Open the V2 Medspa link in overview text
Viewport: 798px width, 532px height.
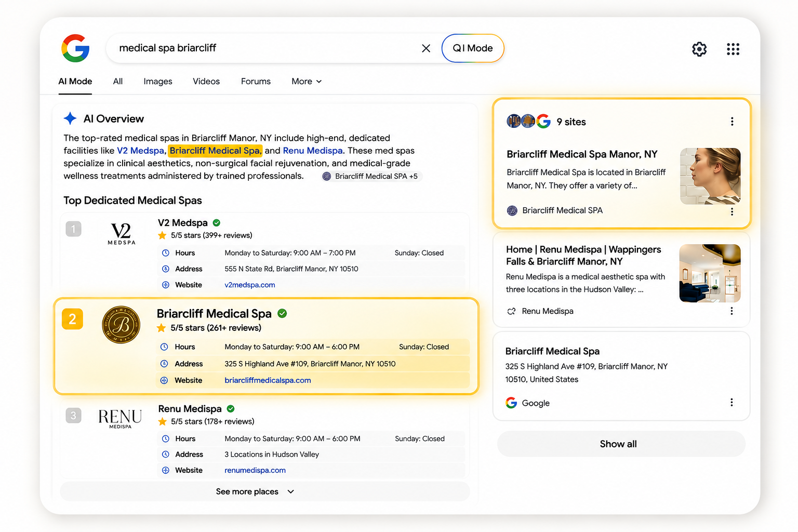pos(140,151)
